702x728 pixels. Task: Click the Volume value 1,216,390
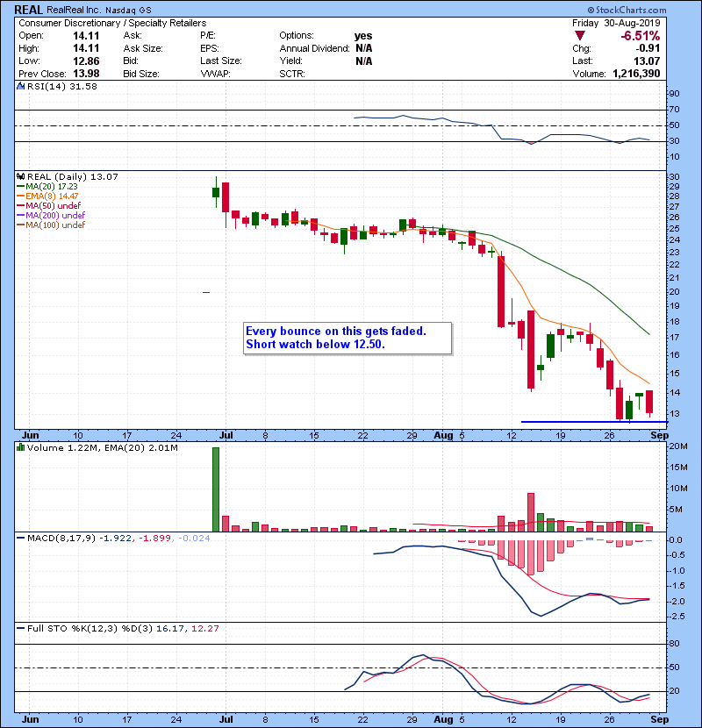pos(636,74)
